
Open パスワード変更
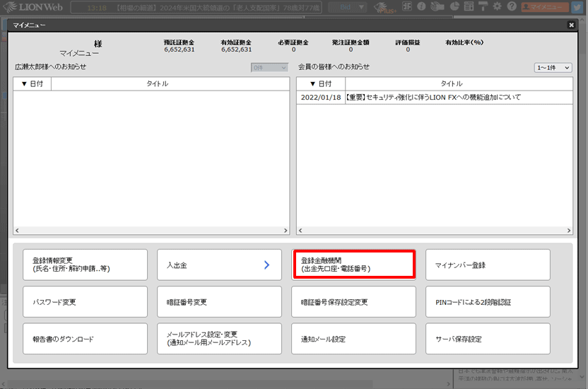pyautogui.click(x=85, y=301)
